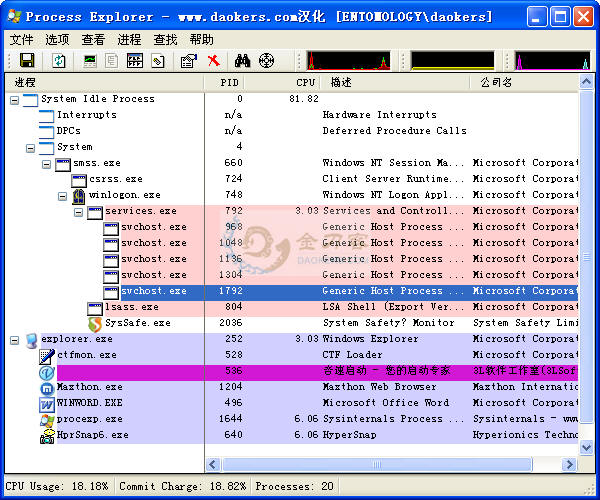Open the 文件 menu

(x=21, y=39)
